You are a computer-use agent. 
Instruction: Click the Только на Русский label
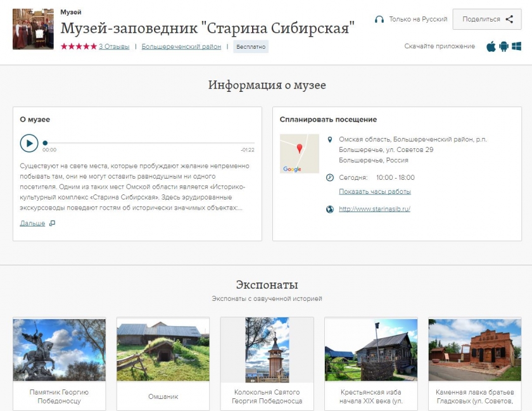418,20
